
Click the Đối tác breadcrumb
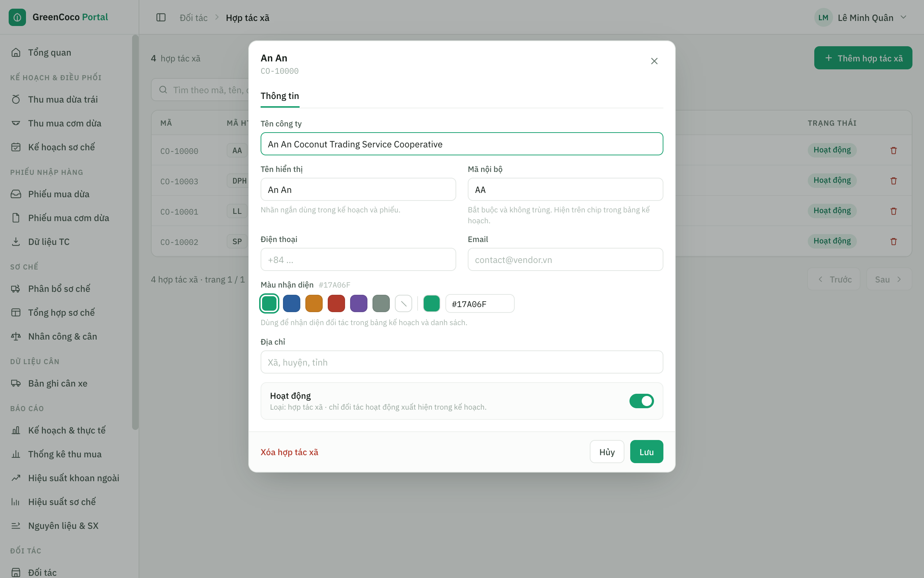click(x=193, y=18)
